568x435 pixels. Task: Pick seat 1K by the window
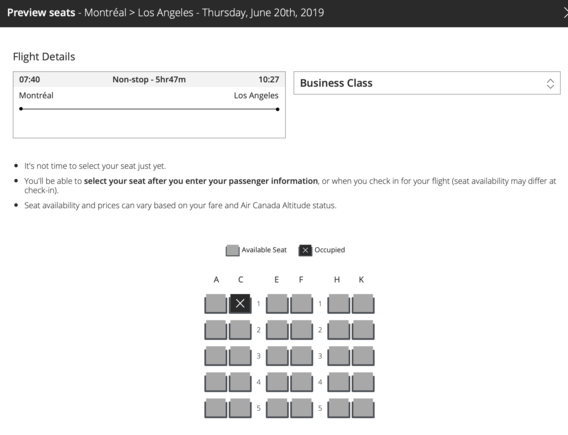pos(363,304)
